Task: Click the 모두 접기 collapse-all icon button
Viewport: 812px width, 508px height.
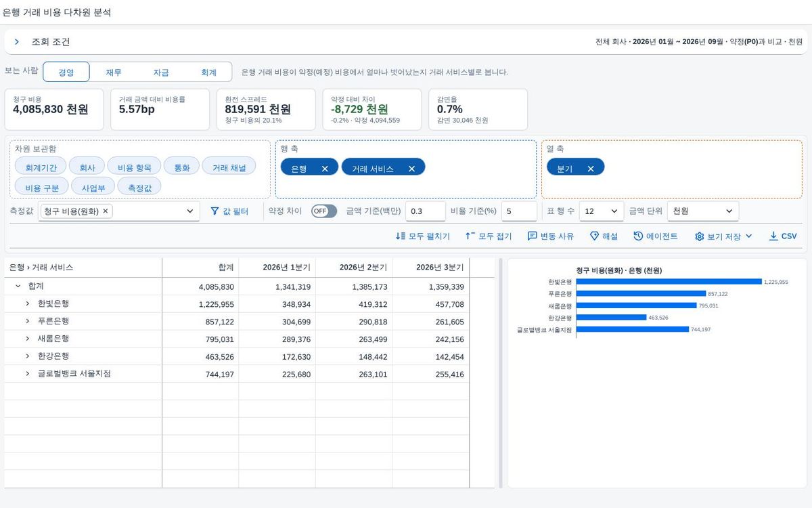Action: (x=489, y=236)
